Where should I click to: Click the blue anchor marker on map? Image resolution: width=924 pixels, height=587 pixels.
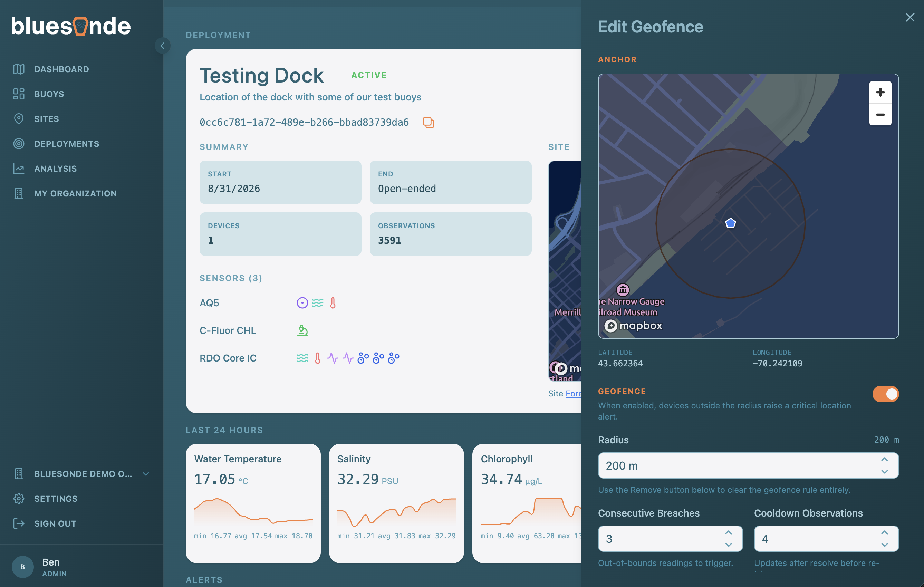(x=730, y=223)
